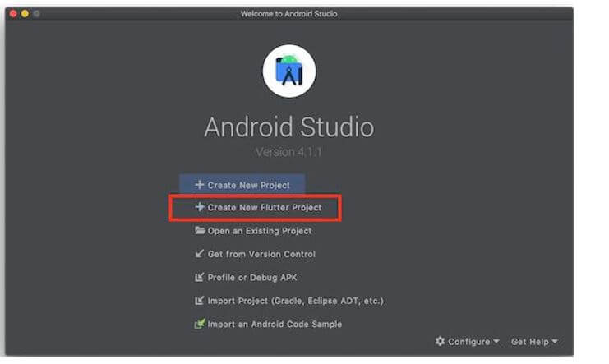609x364 pixels.
Task: Minimize window with yellow button
Action: [25, 14]
